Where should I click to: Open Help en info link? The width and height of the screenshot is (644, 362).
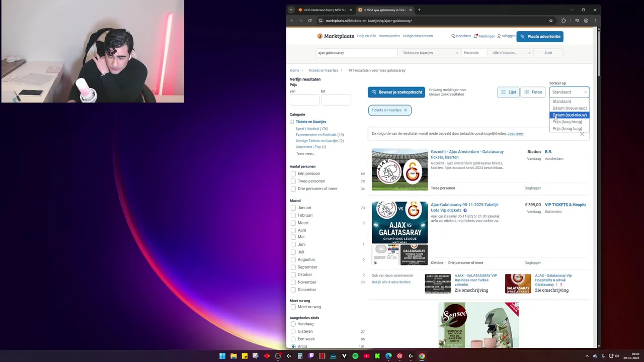(x=366, y=36)
